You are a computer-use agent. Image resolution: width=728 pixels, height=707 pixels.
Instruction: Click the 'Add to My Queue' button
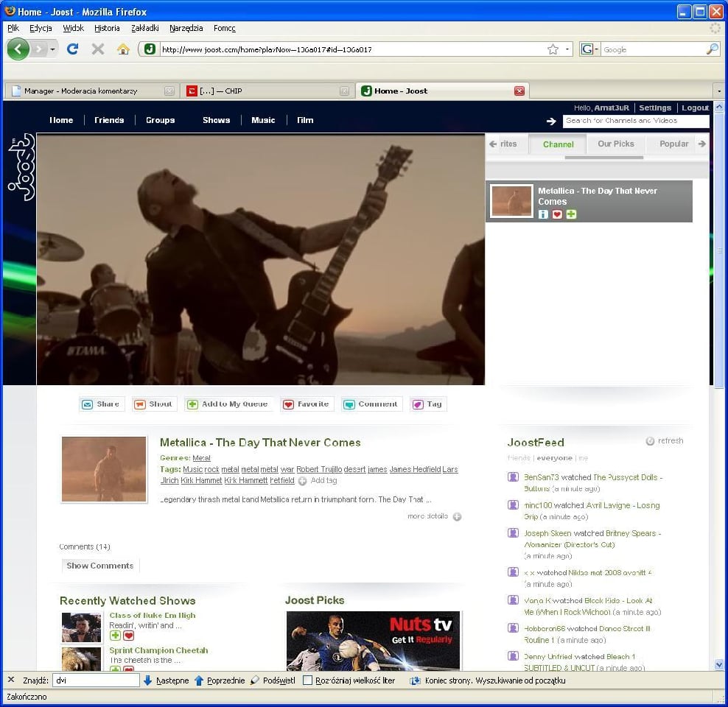click(228, 404)
